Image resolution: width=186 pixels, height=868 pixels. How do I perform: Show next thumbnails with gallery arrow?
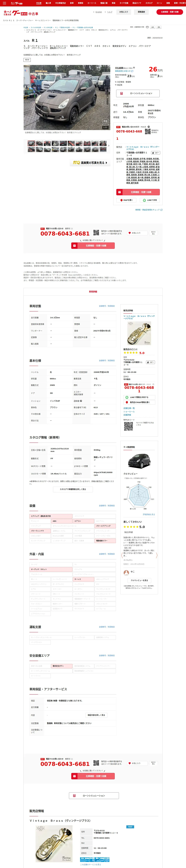point(109,146)
